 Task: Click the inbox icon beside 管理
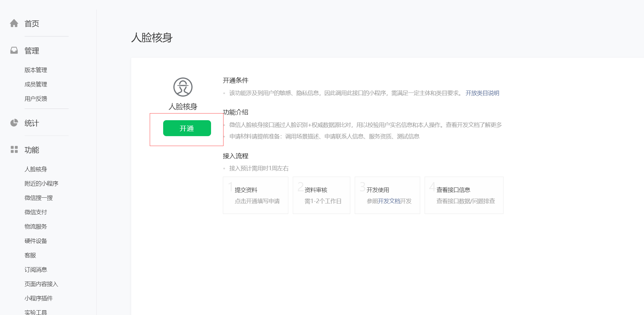coord(14,50)
